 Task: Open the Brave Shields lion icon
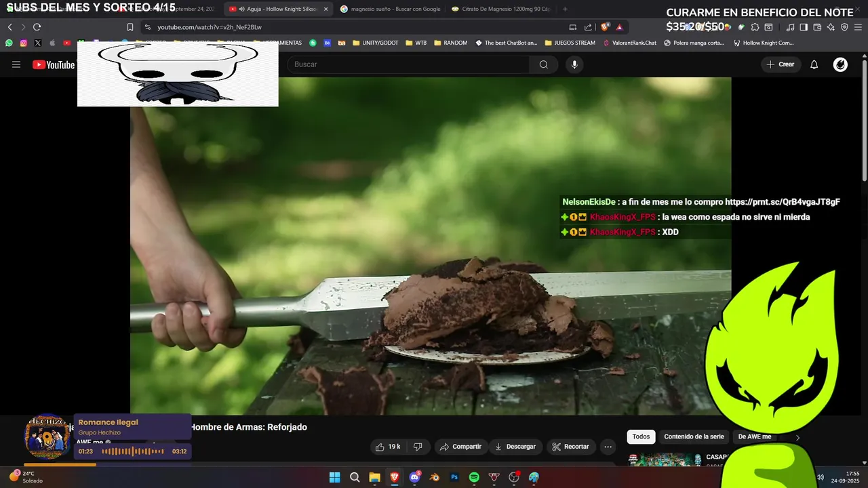[x=605, y=27]
